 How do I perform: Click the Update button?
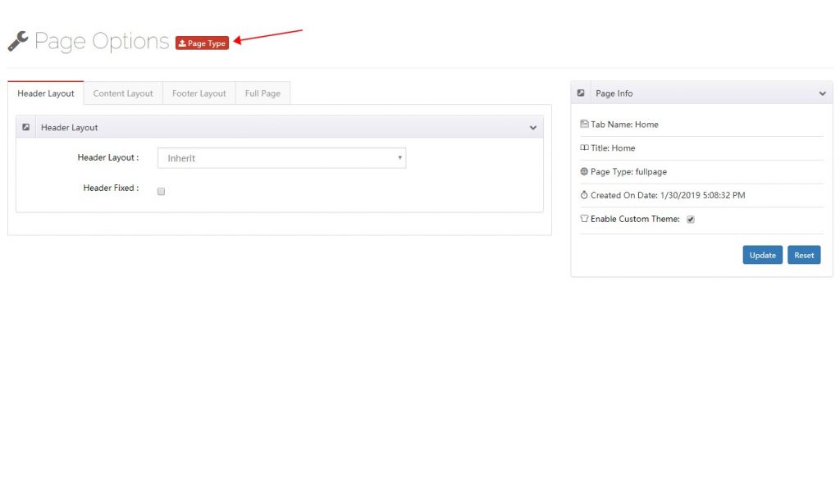pyautogui.click(x=762, y=255)
